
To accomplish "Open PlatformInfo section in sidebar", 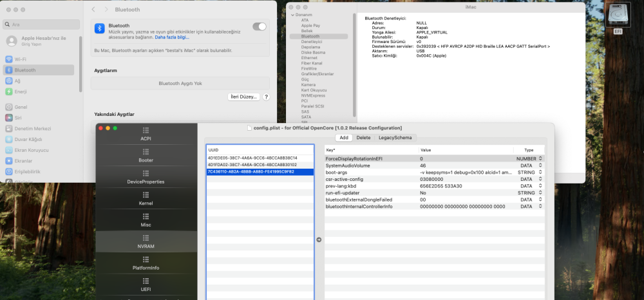I will coord(146,263).
